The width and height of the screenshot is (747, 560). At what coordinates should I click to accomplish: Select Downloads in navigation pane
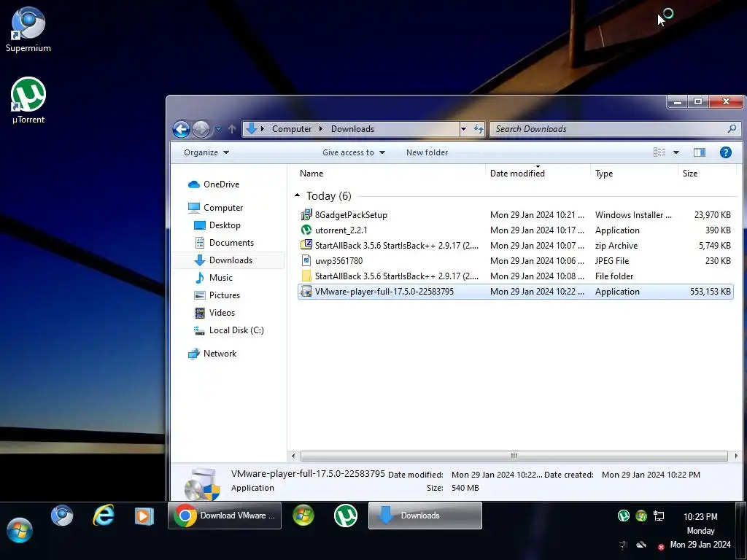point(231,260)
